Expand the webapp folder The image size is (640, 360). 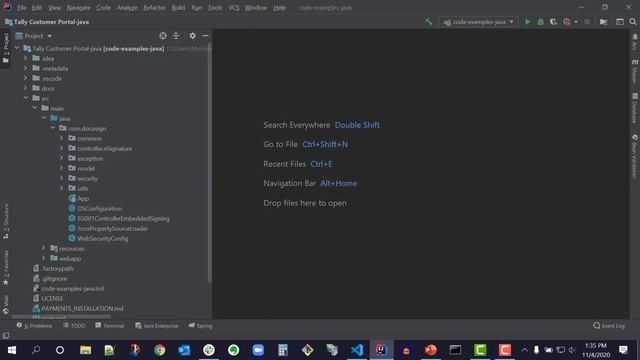pyautogui.click(x=44, y=258)
